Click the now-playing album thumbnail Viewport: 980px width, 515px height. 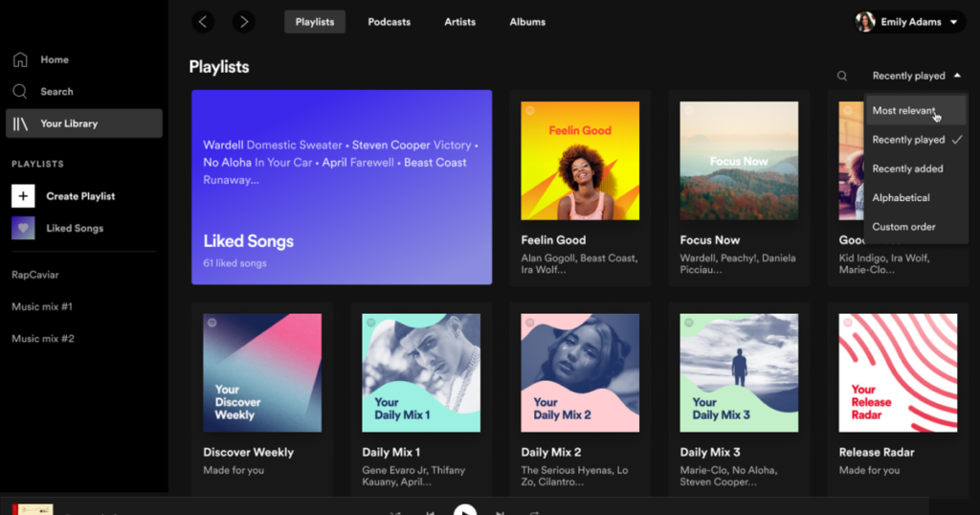click(x=33, y=509)
